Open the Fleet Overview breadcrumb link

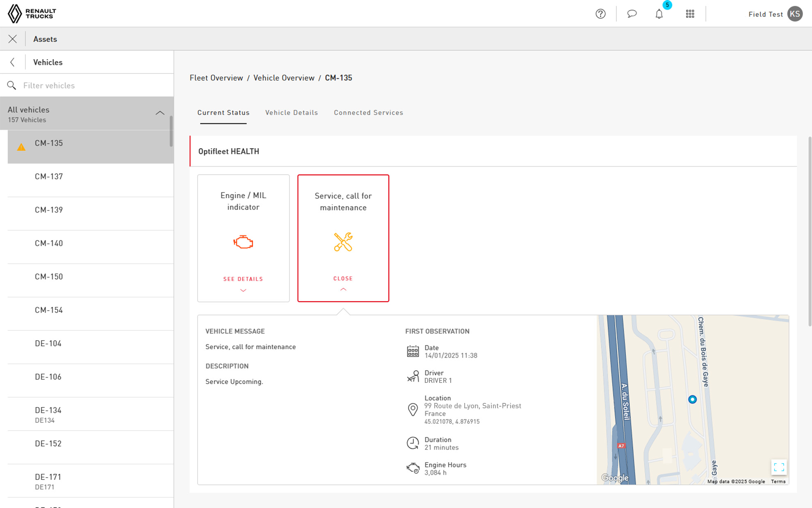[x=216, y=78]
